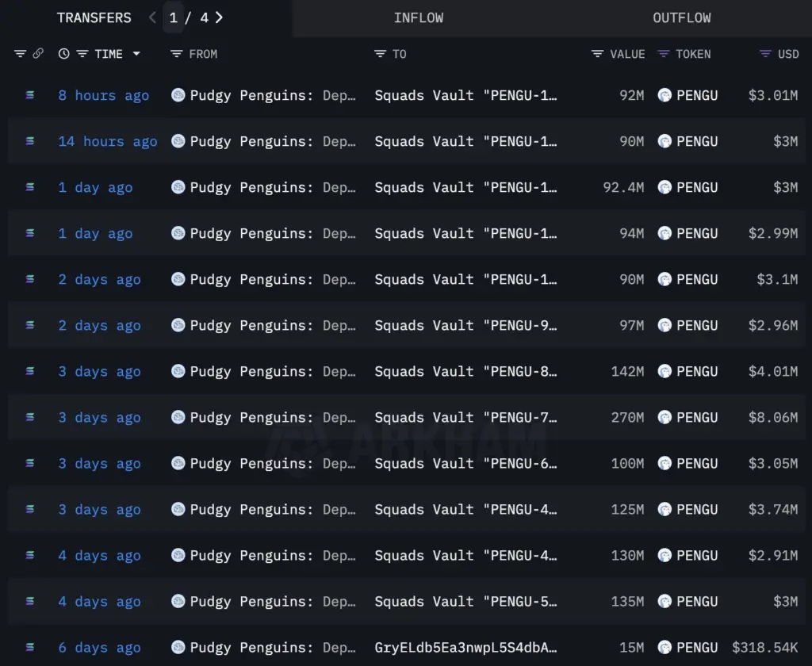Screen dimensions: 812x666
Task: Click the Pudgy Penguins avatar in the first row
Action: [178, 95]
